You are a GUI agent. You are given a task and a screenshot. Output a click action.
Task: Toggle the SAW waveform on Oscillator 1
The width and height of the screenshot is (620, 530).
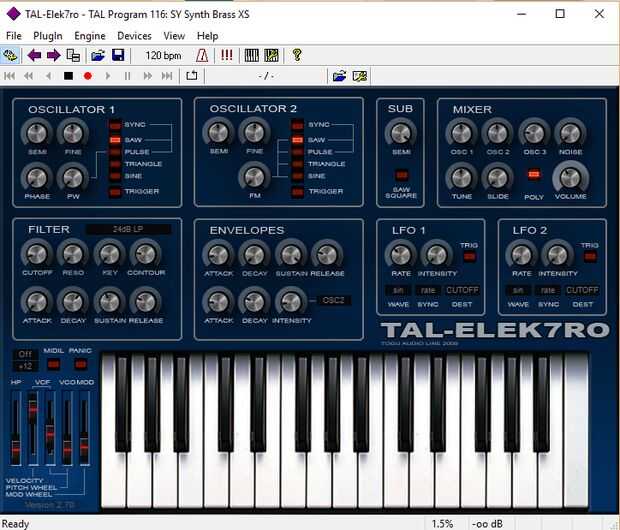[115, 140]
